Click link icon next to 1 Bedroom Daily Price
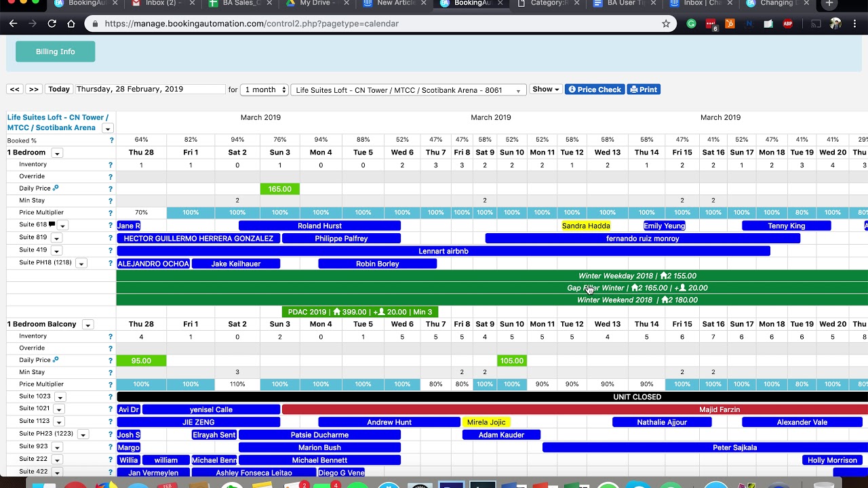The height and width of the screenshot is (488, 868). click(56, 188)
